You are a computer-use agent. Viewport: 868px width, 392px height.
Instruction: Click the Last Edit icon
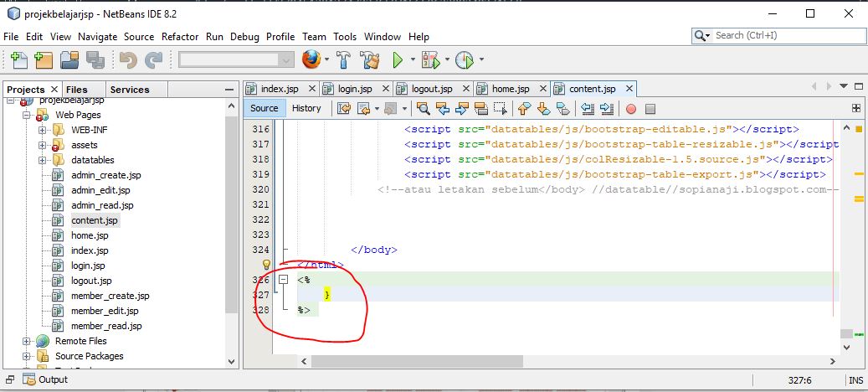344,109
